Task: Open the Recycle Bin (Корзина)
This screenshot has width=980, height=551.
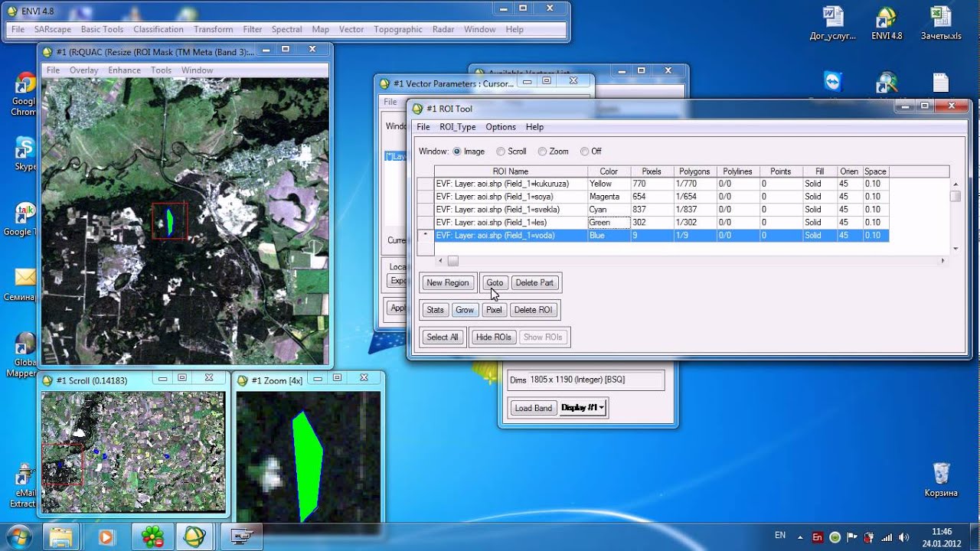Action: [x=941, y=480]
